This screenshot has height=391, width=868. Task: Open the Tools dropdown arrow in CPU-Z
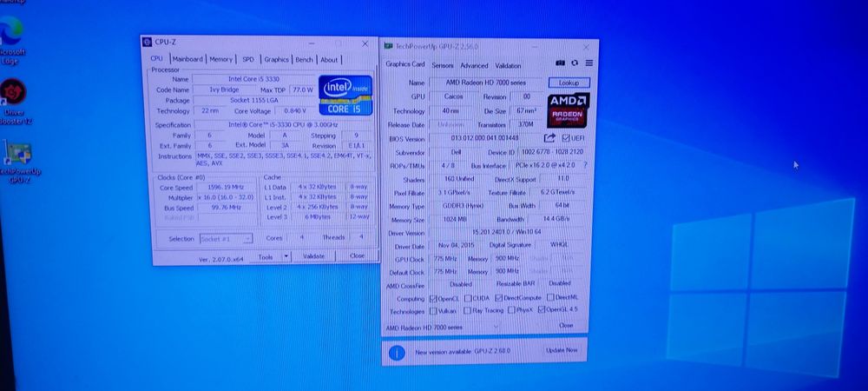tap(286, 256)
